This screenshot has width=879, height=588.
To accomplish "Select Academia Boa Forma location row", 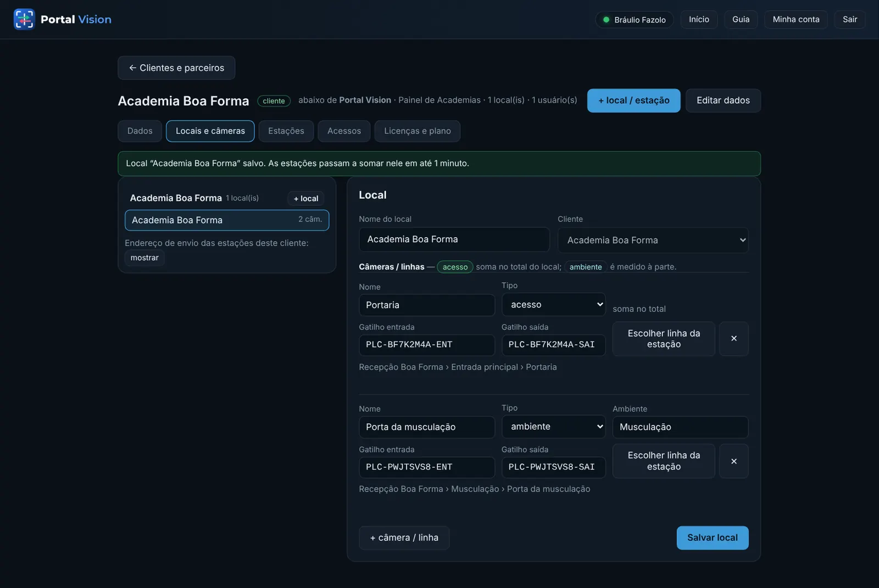I will (x=227, y=220).
